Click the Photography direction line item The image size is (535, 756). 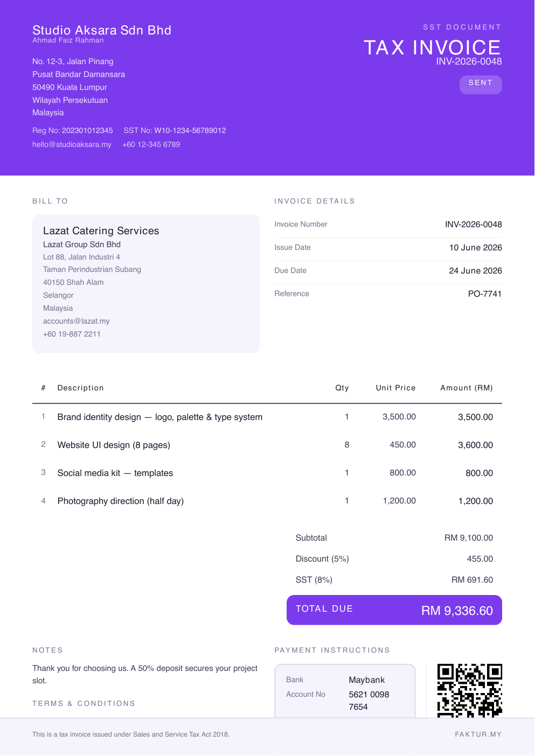point(267,501)
